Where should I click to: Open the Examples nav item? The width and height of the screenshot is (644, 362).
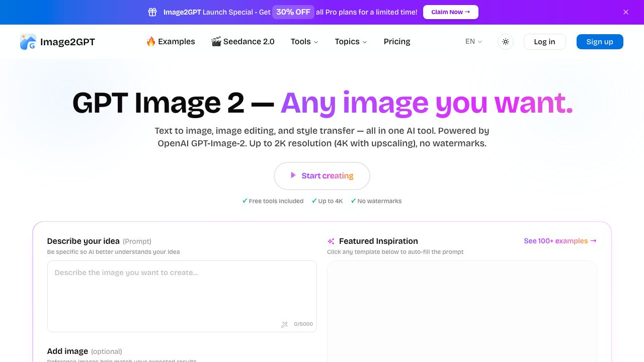pyautogui.click(x=171, y=42)
